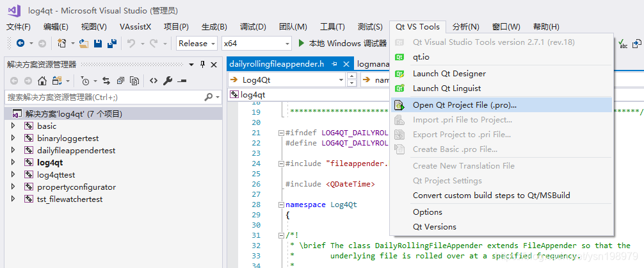Viewport: 644px width, 268px height.
Task: Open the New Project dropdown arrow
Action: point(73,43)
